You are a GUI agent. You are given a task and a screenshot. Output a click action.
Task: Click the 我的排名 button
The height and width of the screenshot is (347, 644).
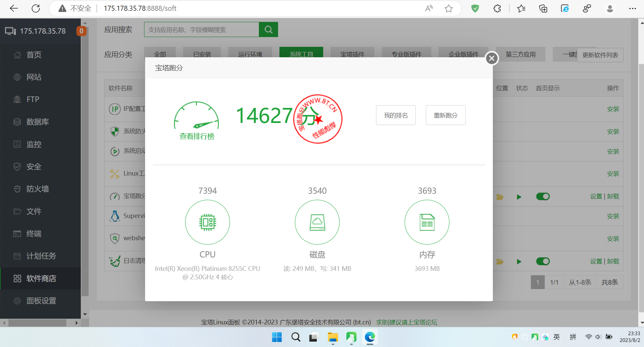click(396, 115)
